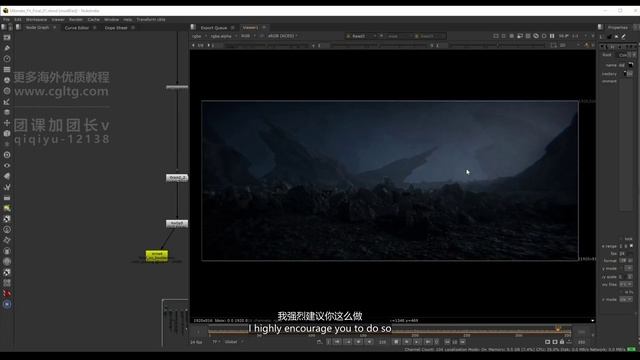The image size is (640, 360).
Task: Open the Particles nodes toolbar menu
Action: 7,144
